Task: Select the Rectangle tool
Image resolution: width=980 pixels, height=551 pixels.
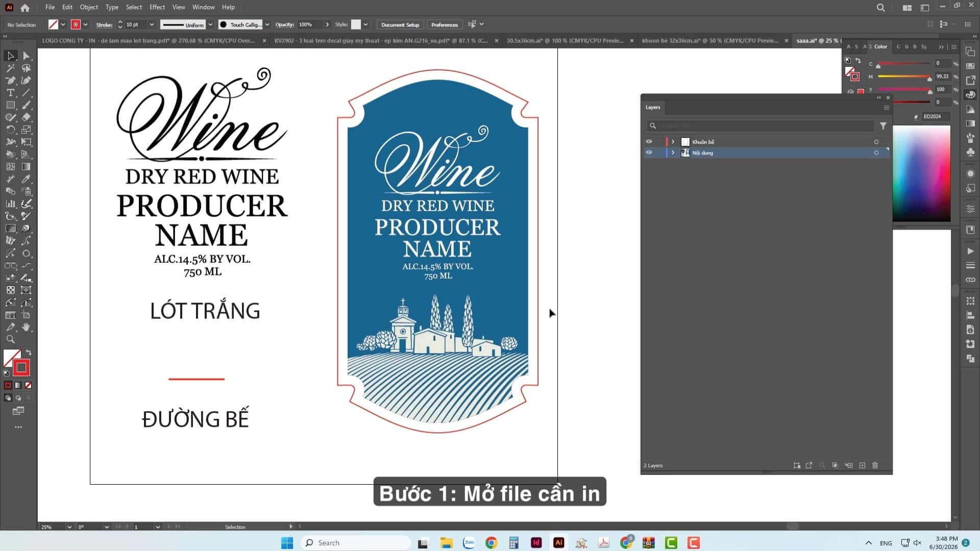Action: [11, 105]
